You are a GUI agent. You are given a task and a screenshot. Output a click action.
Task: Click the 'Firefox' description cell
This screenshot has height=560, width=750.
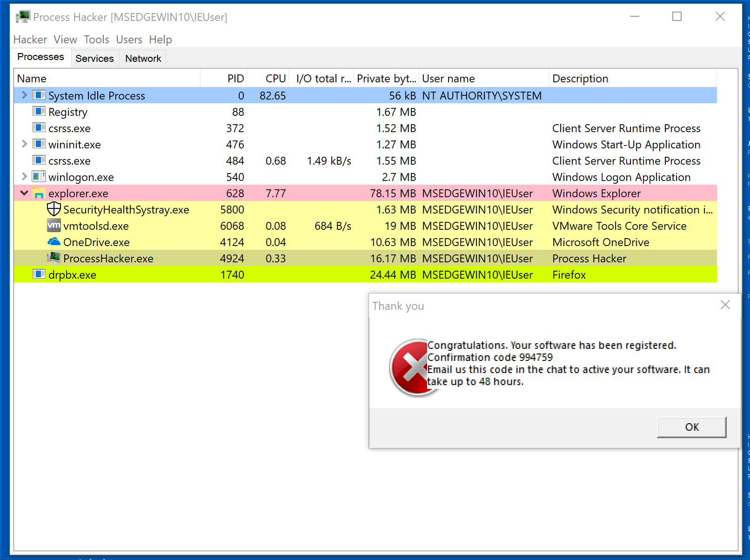pyautogui.click(x=569, y=275)
